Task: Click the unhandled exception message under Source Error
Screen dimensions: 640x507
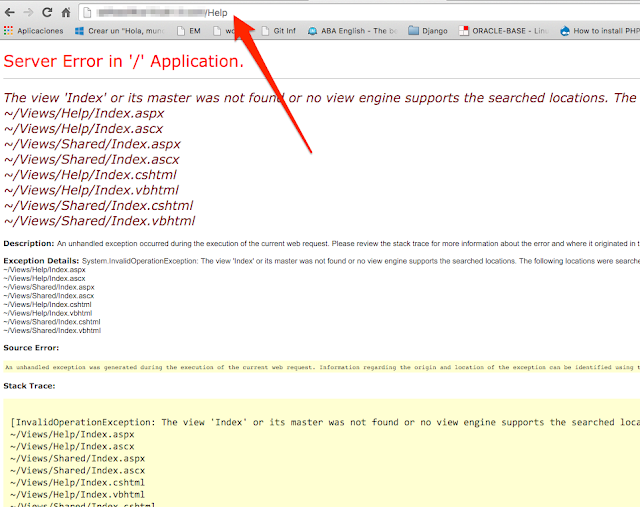Action: (322, 367)
